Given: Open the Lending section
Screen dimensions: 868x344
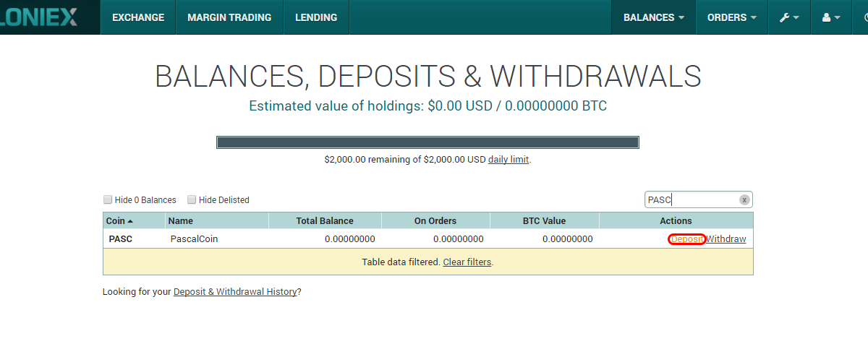Looking at the screenshot, I should click(x=316, y=17).
